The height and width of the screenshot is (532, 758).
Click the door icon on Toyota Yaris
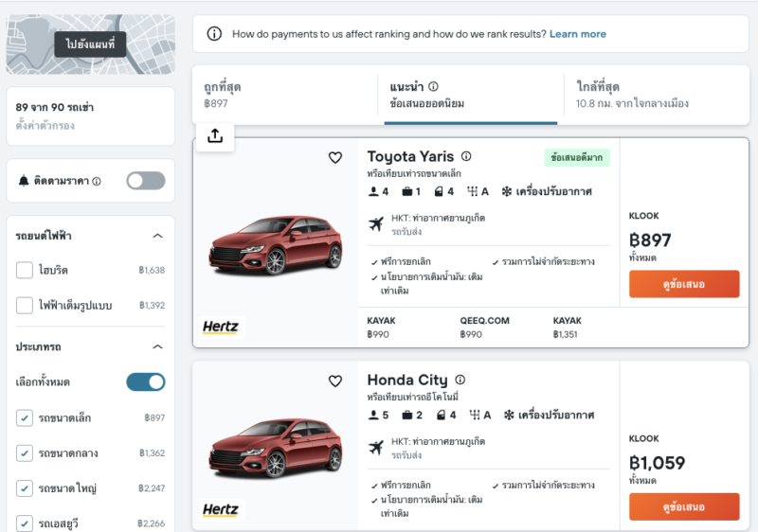click(x=439, y=191)
